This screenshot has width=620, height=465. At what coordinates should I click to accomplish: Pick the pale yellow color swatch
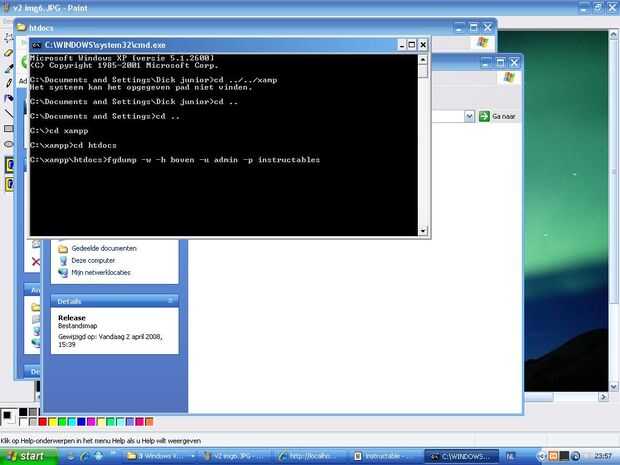click(101, 422)
